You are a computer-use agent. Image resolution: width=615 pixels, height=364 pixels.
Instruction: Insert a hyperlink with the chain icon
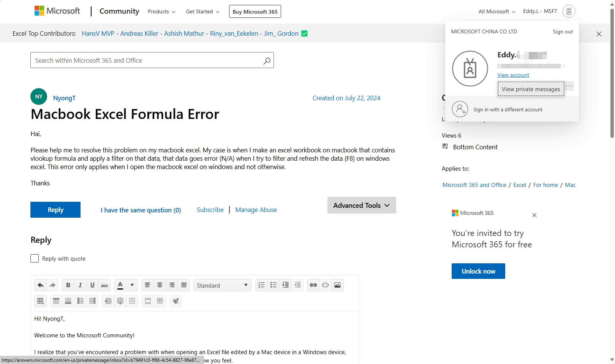[x=313, y=285]
